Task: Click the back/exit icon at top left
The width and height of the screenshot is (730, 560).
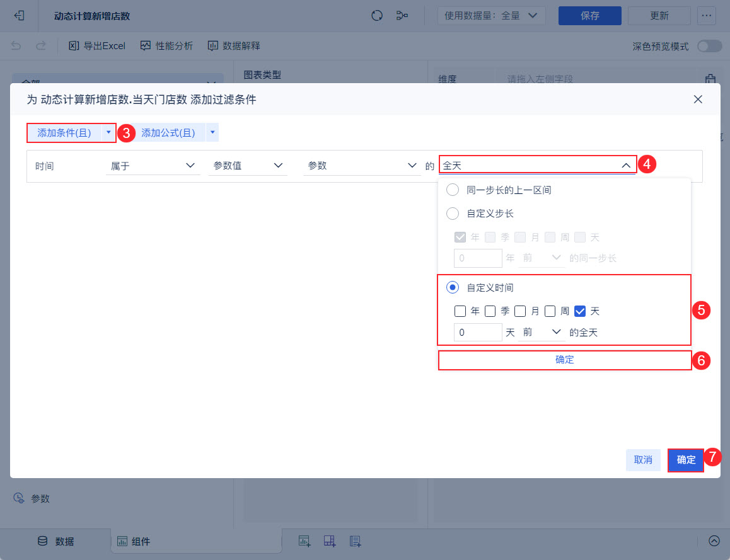Action: [19, 16]
